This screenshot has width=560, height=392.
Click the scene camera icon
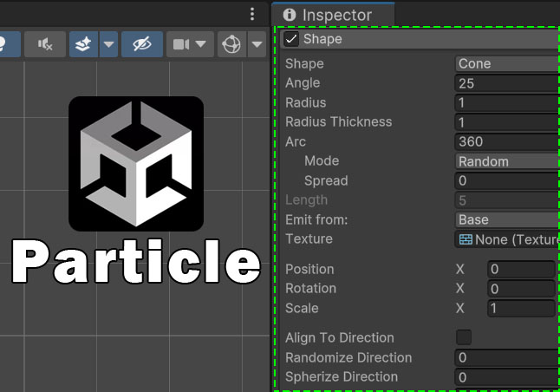point(181,44)
